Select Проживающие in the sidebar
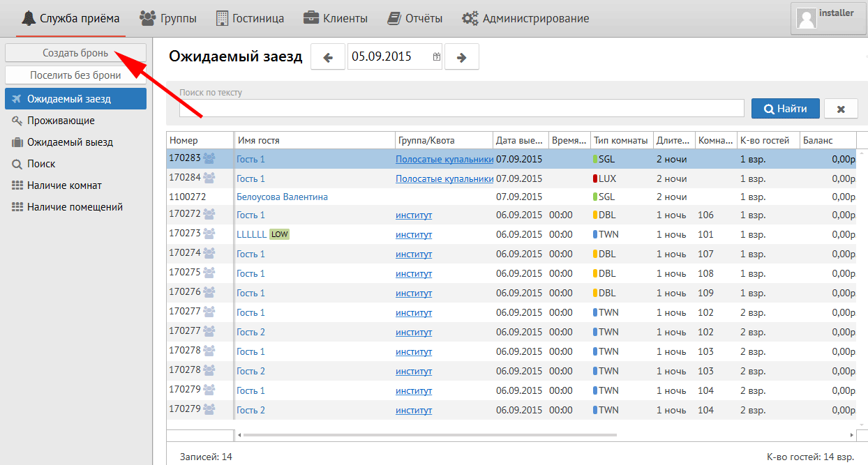Viewport: 868px width, 465px height. pos(61,121)
